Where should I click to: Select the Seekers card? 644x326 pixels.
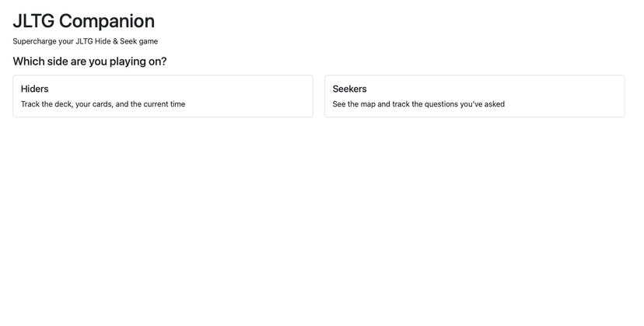[474, 96]
